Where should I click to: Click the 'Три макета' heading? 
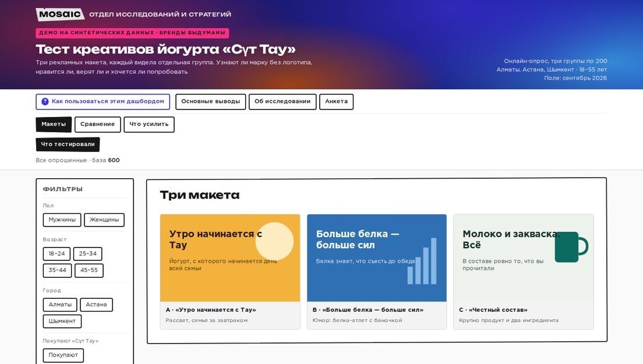[200, 195]
